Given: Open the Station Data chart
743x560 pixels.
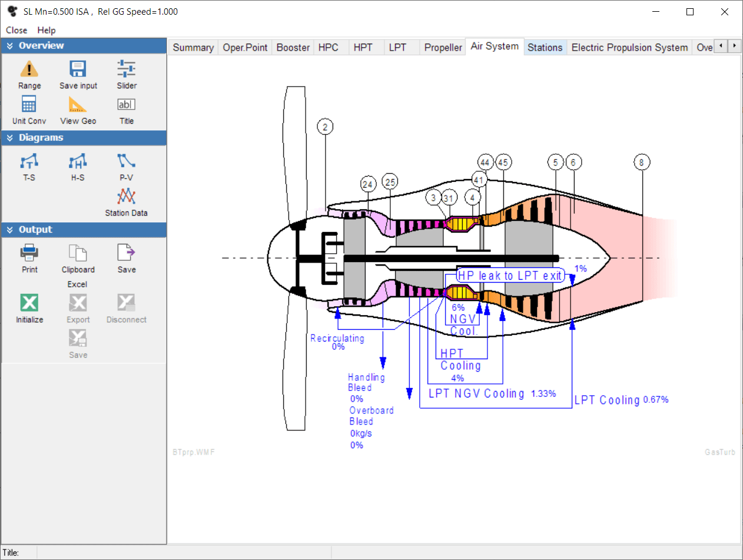Looking at the screenshot, I should pos(127,197).
